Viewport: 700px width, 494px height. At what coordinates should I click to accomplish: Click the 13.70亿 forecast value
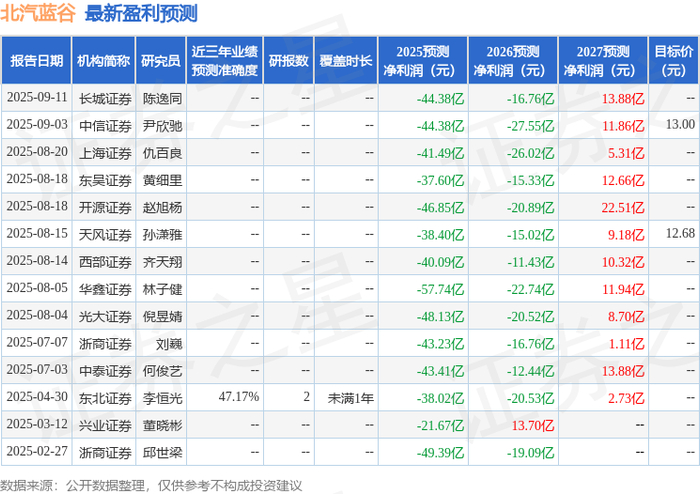click(533, 425)
